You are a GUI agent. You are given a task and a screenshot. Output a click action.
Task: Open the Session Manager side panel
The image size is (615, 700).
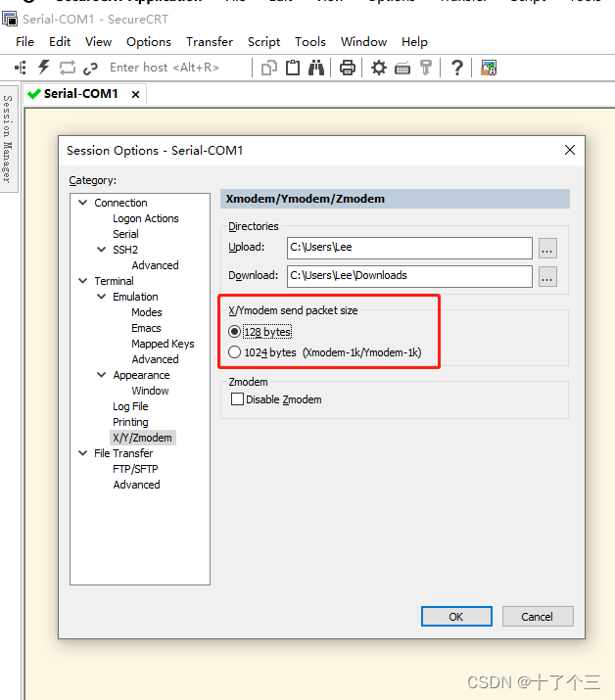pos(8,139)
